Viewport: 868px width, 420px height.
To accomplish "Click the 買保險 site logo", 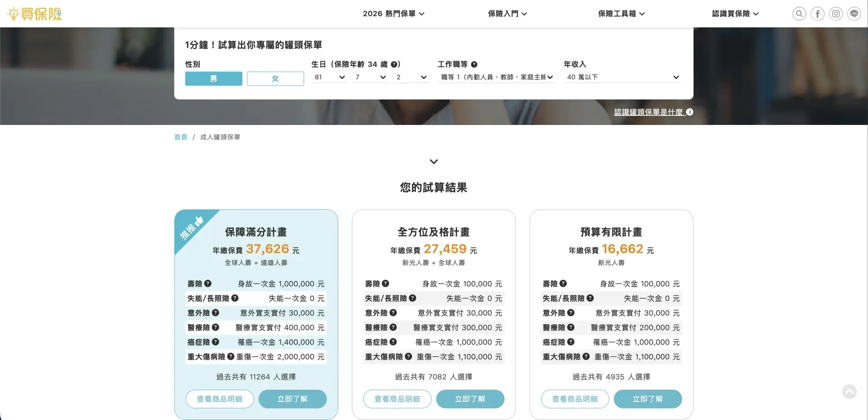I will [34, 14].
